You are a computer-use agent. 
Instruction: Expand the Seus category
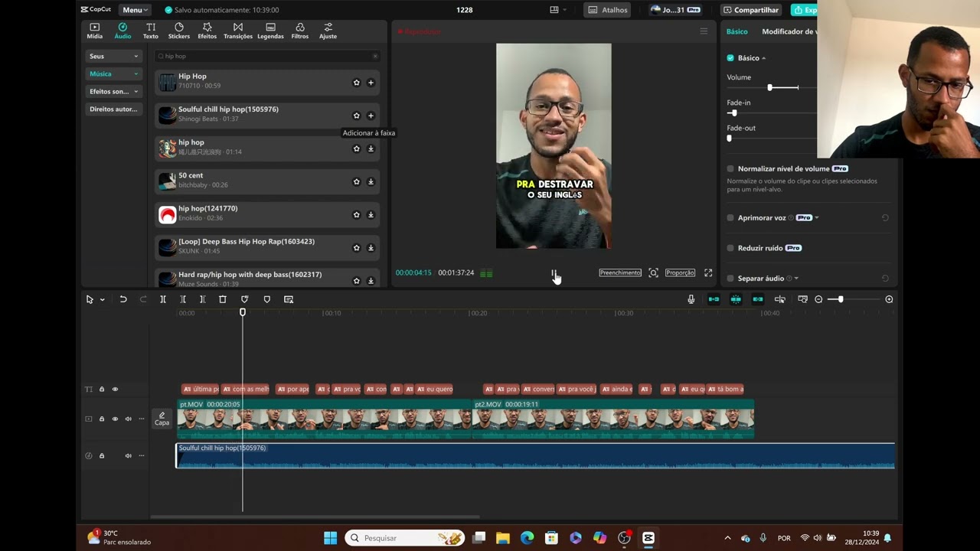(114, 56)
